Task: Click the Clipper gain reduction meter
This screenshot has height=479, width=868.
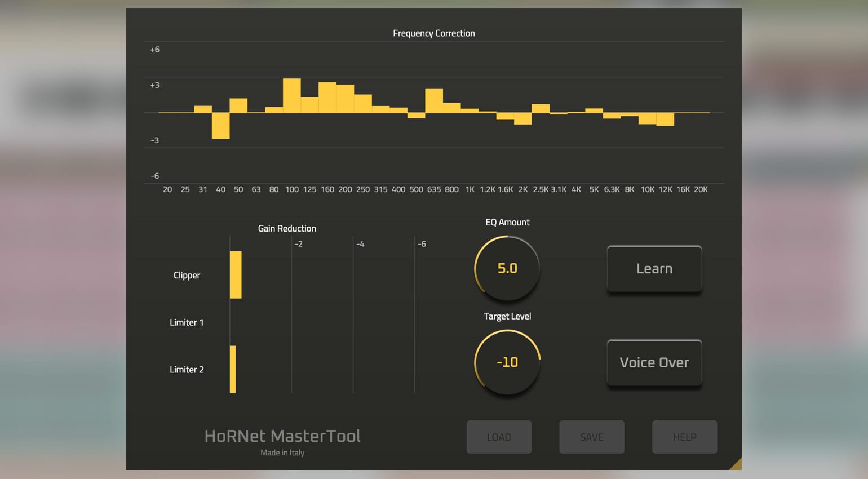Action: point(236,275)
